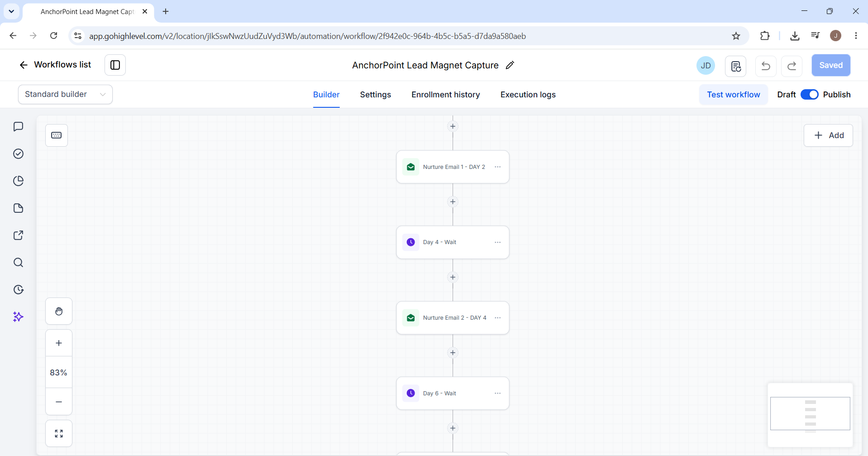This screenshot has width=868, height=456.
Task: Zoom in on the canvas
Action: (59, 343)
